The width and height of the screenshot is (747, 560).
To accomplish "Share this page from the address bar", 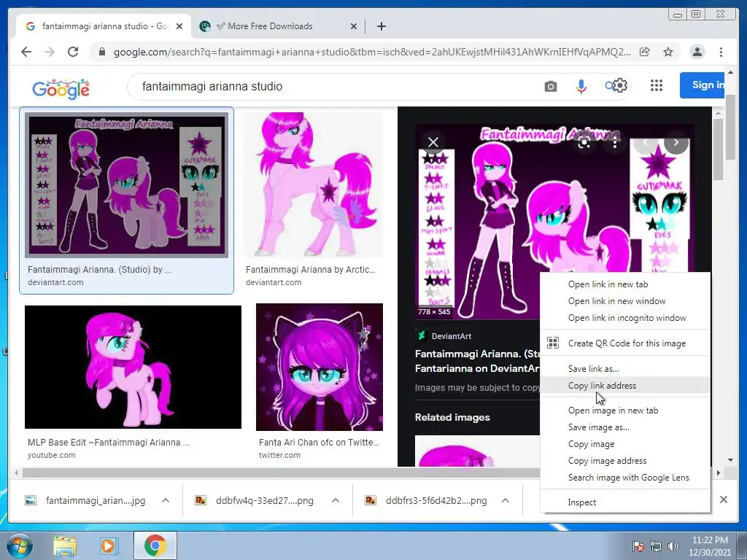I will tap(645, 52).
